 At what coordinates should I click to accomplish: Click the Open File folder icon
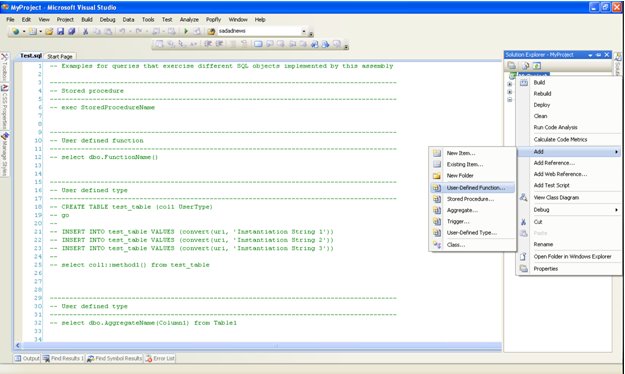click(x=49, y=31)
